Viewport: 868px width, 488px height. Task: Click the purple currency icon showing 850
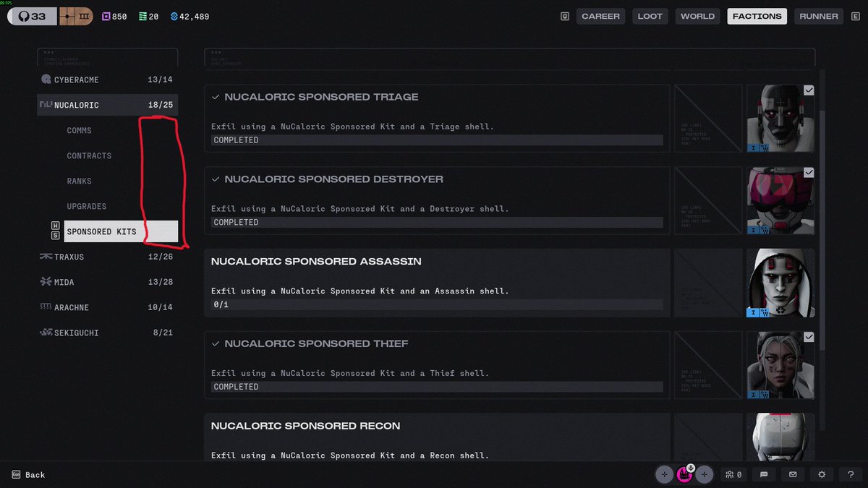pyautogui.click(x=106, y=16)
